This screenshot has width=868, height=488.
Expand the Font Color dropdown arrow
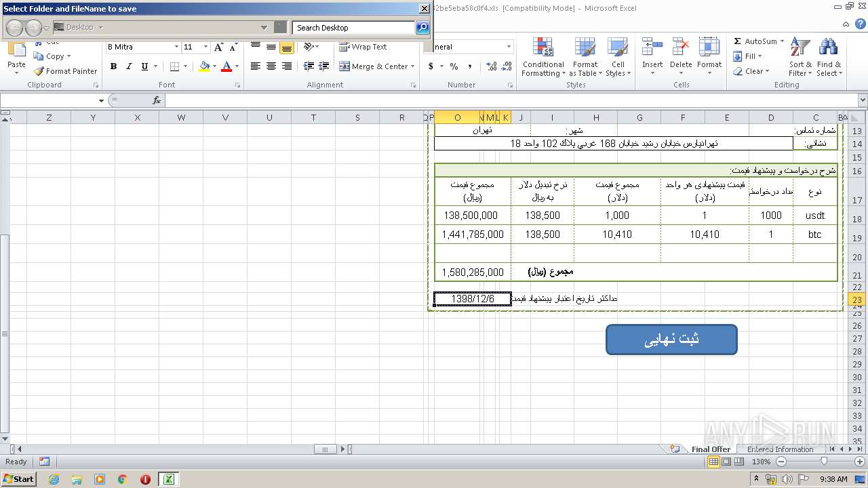coord(237,66)
